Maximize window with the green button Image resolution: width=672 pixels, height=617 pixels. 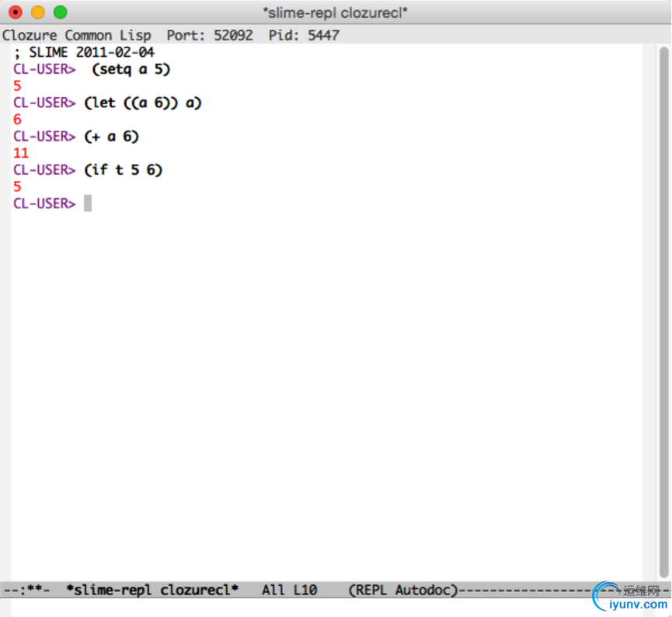[60, 12]
